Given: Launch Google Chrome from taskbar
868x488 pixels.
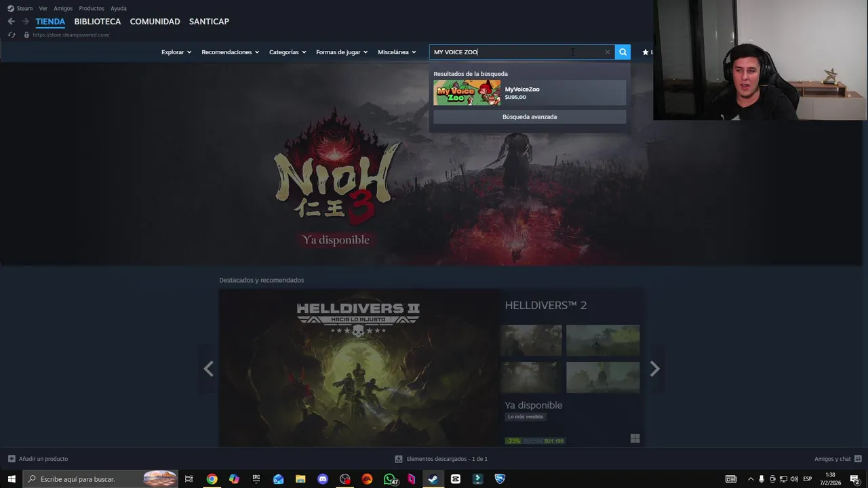Looking at the screenshot, I should [212, 479].
